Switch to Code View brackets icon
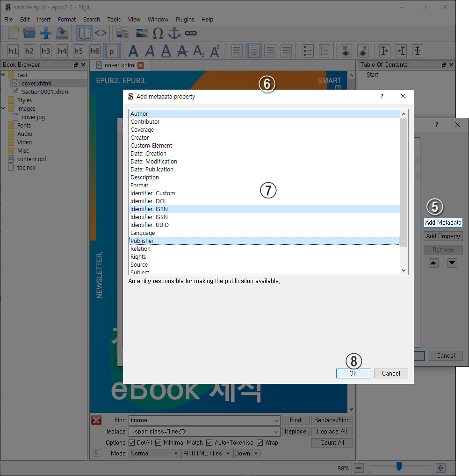Viewport: 469px width, 476px height. (x=101, y=33)
